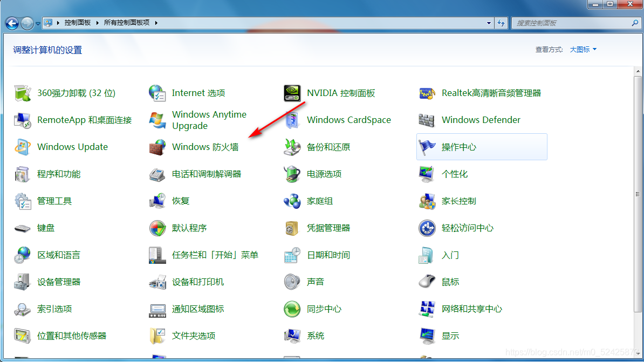Screen dimensions: 644x362
Task: Open 个性化 icon
Action: point(427,174)
